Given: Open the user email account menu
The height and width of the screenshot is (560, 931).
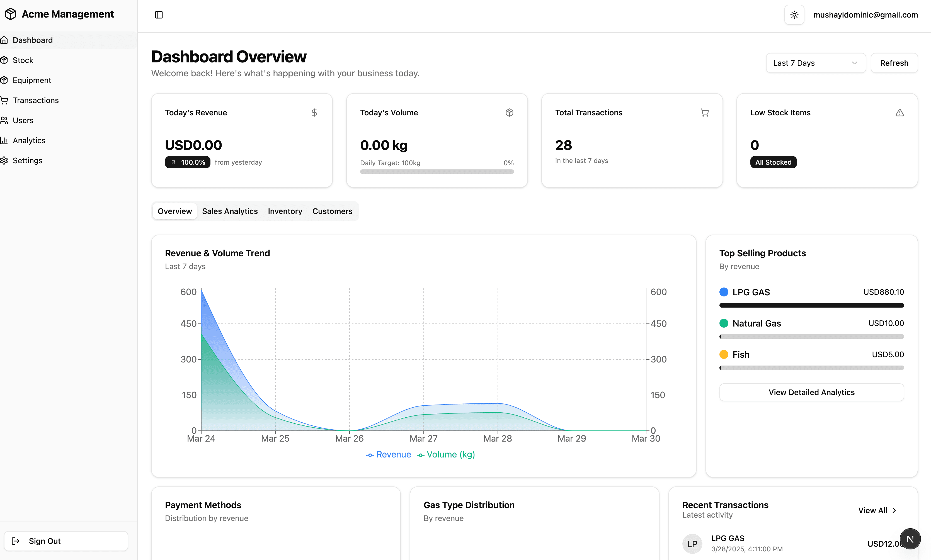Looking at the screenshot, I should (865, 15).
